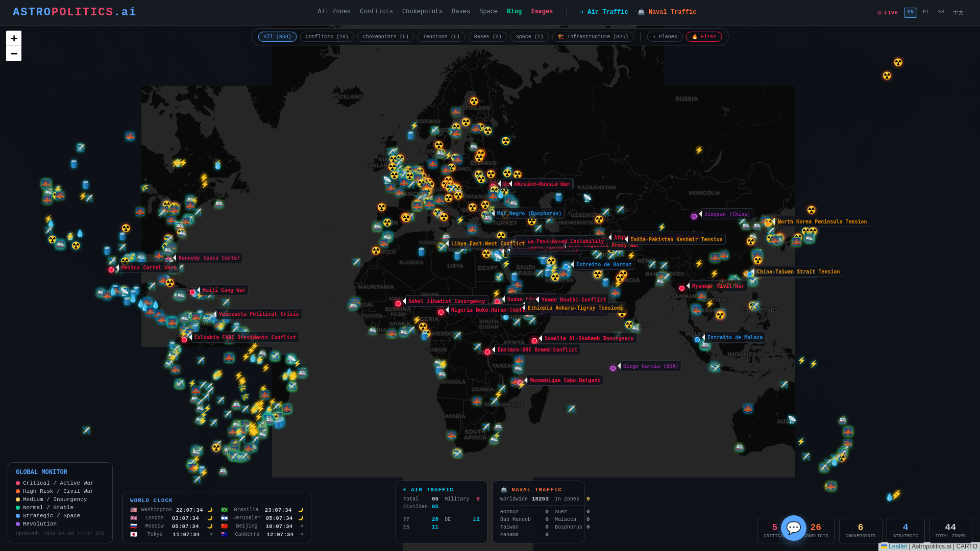Open the Venezuela Political Crisis label

[x=258, y=314]
